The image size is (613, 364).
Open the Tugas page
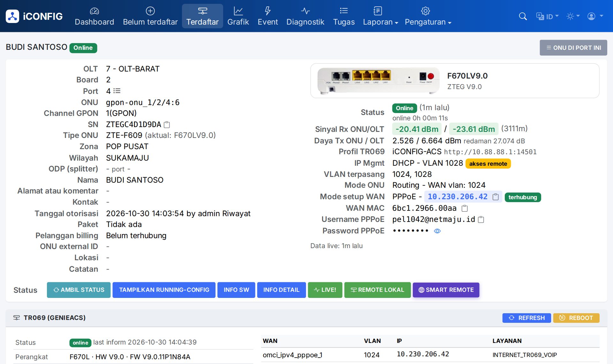coord(344,16)
